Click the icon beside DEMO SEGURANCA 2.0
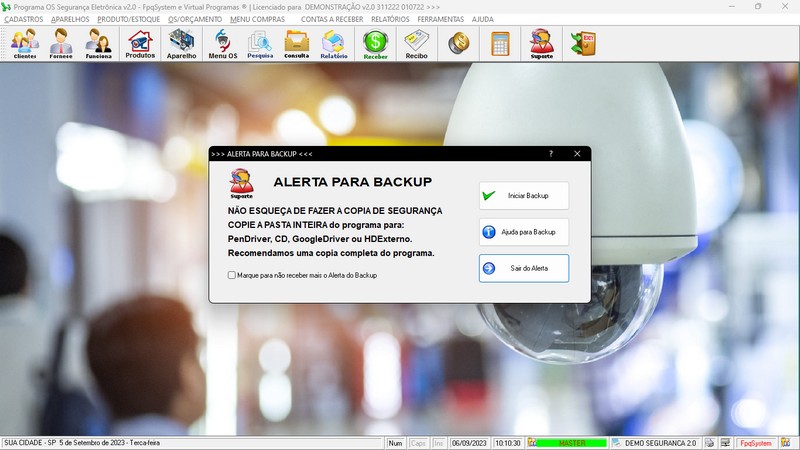The height and width of the screenshot is (450, 800). (x=616, y=443)
